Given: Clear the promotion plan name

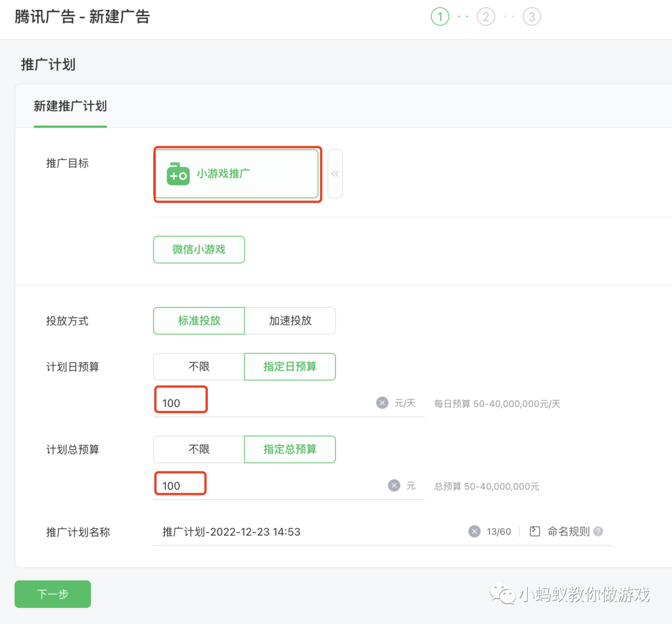Looking at the screenshot, I should click(474, 531).
